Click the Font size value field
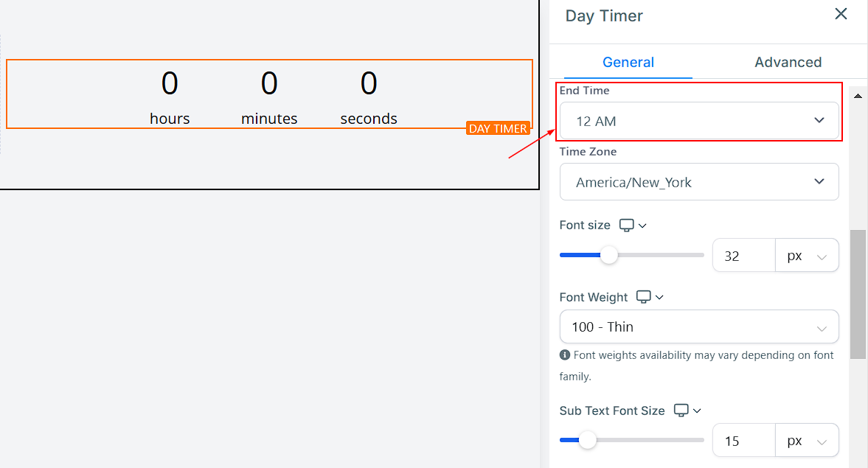 (743, 256)
